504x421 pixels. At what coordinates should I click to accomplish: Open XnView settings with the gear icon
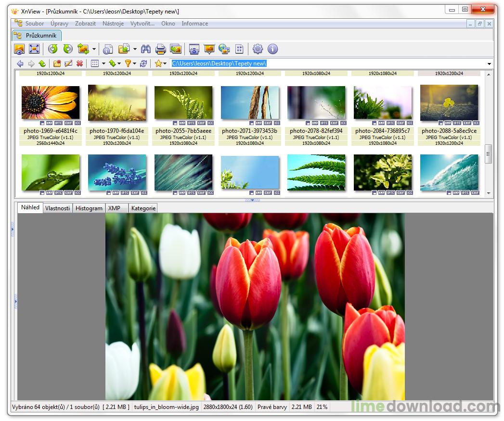pos(258,49)
